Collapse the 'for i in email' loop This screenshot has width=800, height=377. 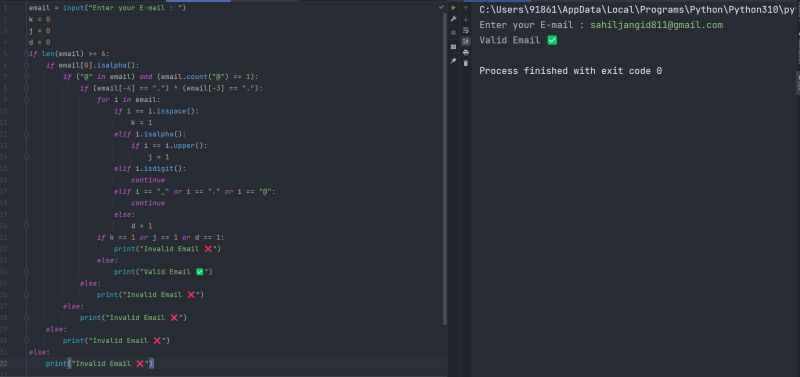click(x=26, y=99)
